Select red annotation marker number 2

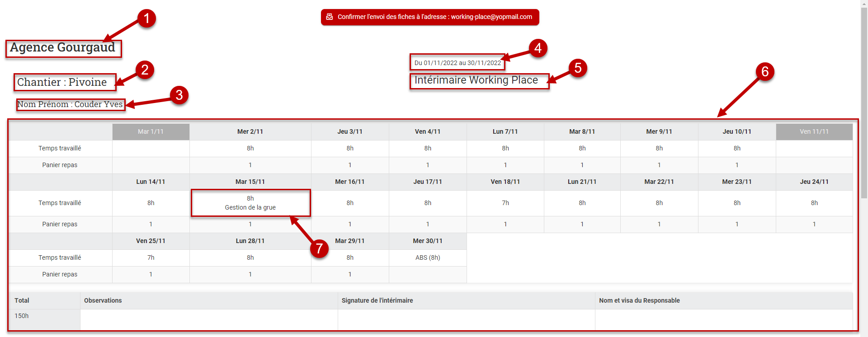point(145,70)
